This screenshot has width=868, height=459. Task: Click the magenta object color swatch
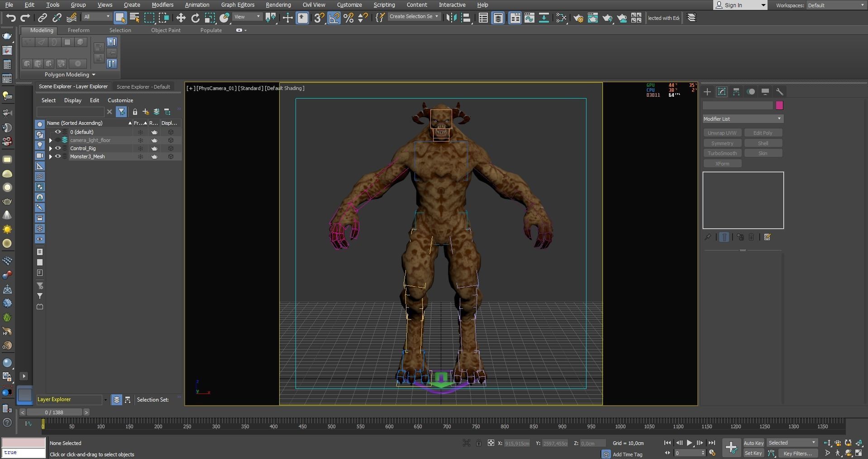point(779,105)
